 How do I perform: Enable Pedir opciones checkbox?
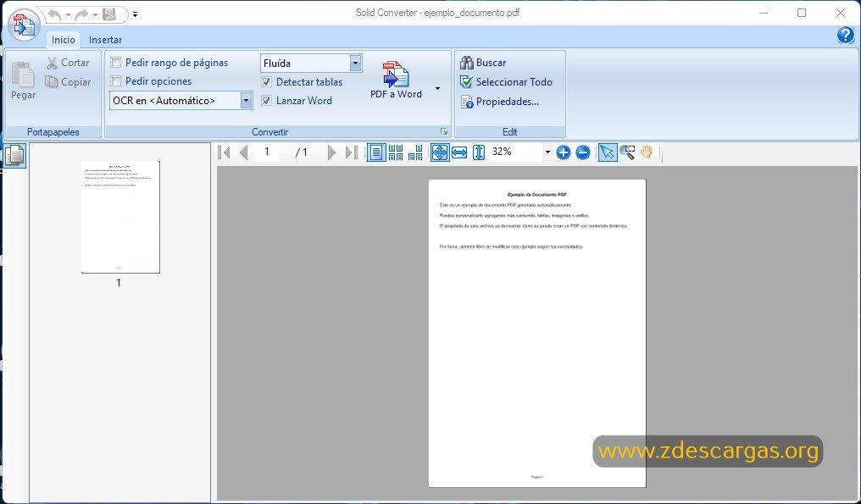point(116,81)
